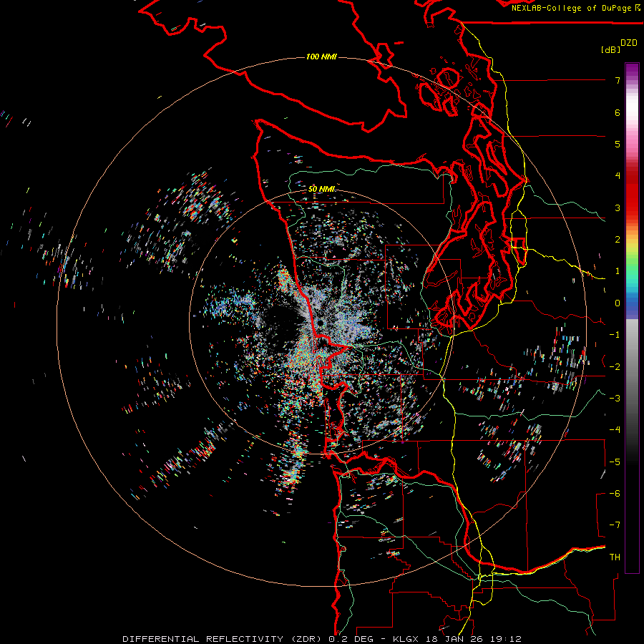Click the 6 value on the color scale
644x644 pixels.
pyautogui.click(x=618, y=112)
